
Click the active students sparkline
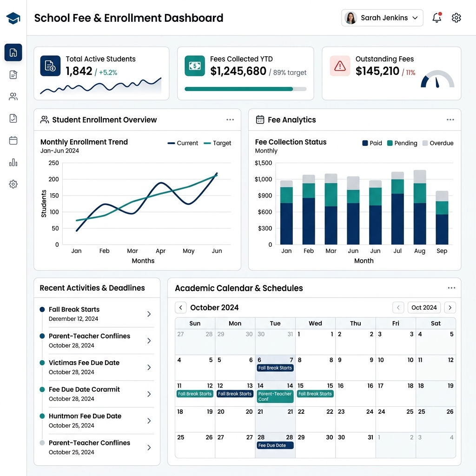[101, 86]
